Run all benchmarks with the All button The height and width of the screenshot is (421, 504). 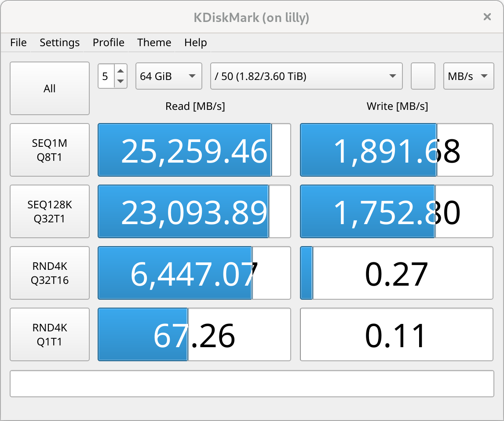(49, 88)
